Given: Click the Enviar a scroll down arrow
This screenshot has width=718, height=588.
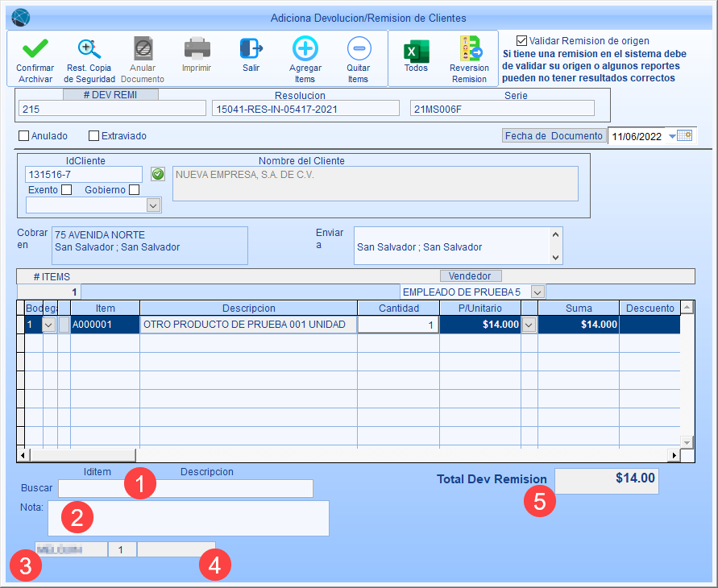Looking at the screenshot, I should click(555, 258).
